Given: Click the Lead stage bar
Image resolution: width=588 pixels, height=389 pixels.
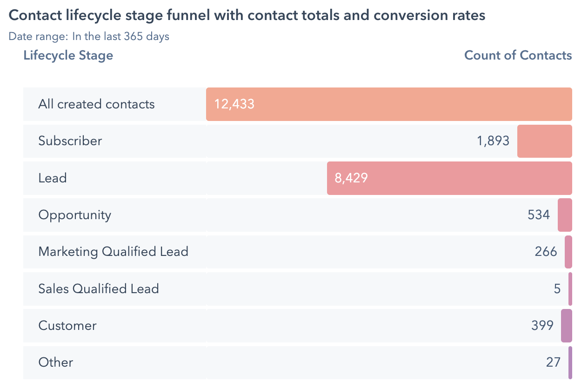Looking at the screenshot, I should tap(449, 178).
